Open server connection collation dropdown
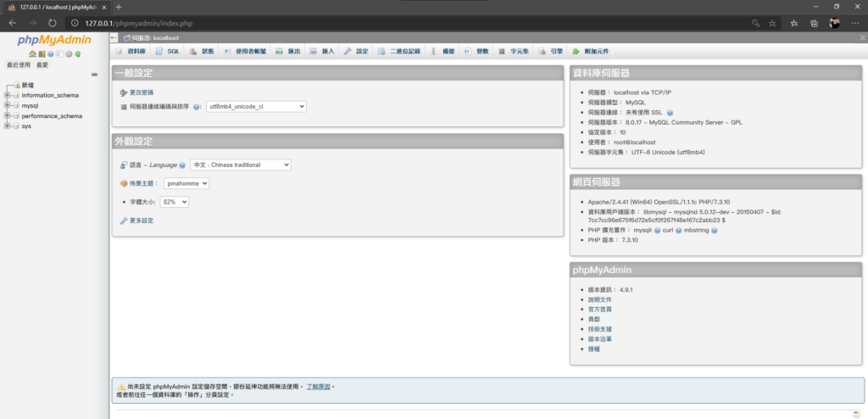Image resolution: width=868 pixels, height=419 pixels. [x=255, y=107]
